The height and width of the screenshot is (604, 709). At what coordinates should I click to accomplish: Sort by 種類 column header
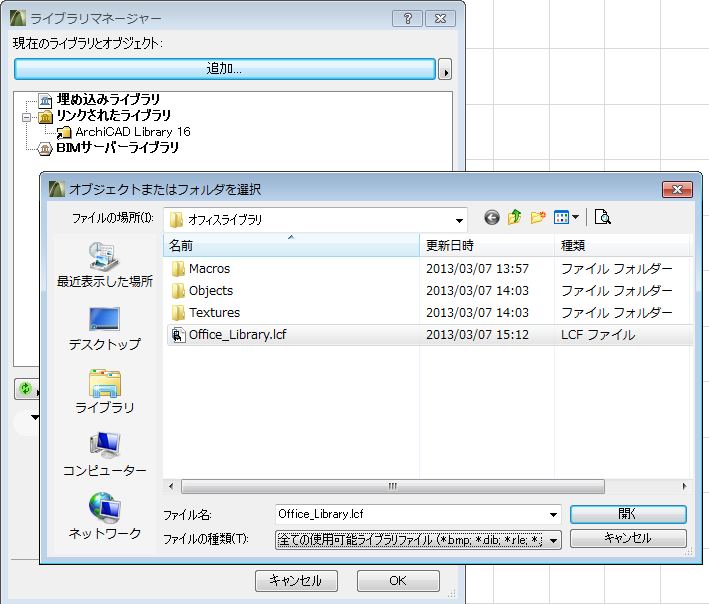tap(622, 245)
